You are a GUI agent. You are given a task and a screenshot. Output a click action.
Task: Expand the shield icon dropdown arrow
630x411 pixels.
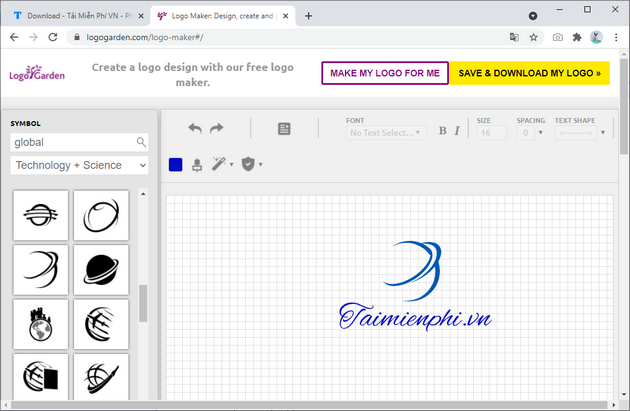point(261,164)
